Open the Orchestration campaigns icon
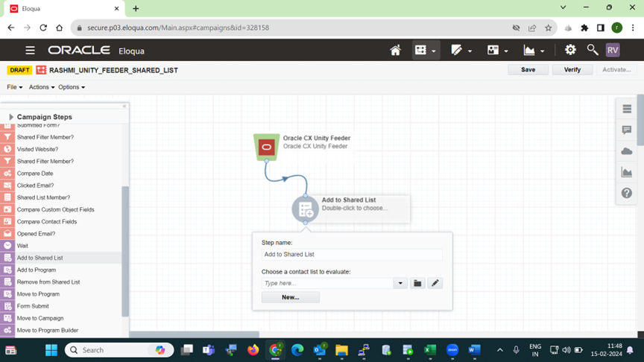Image resolution: width=644 pixels, height=362 pixels. [420, 50]
